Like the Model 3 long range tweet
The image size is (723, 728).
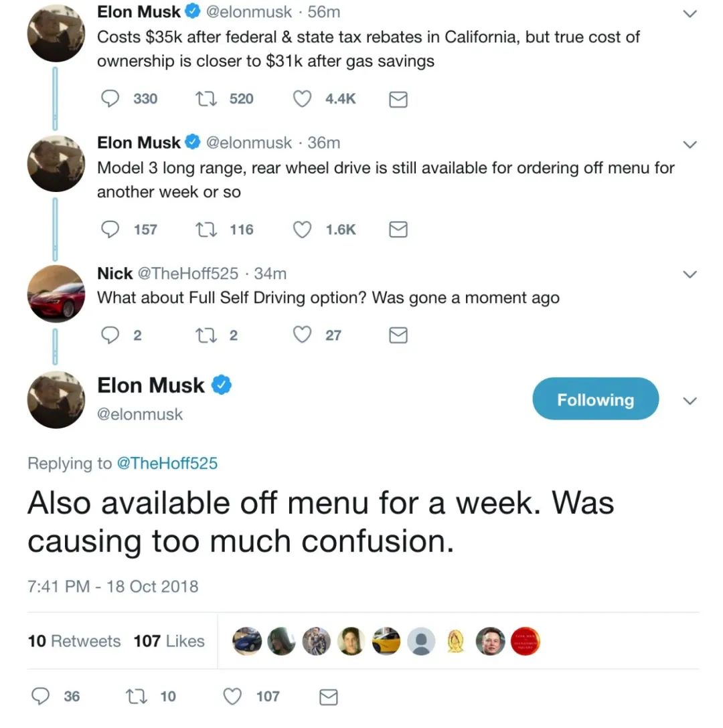(303, 230)
